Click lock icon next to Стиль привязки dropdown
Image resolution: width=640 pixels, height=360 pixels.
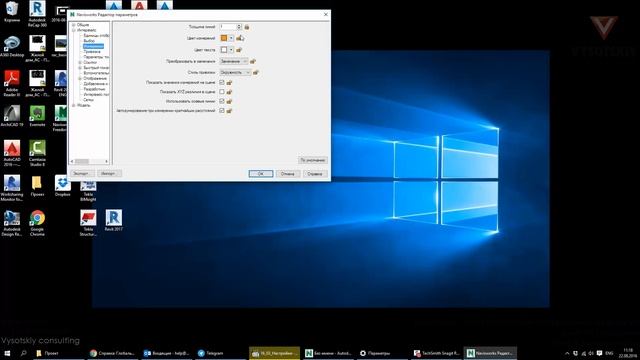tap(256, 72)
